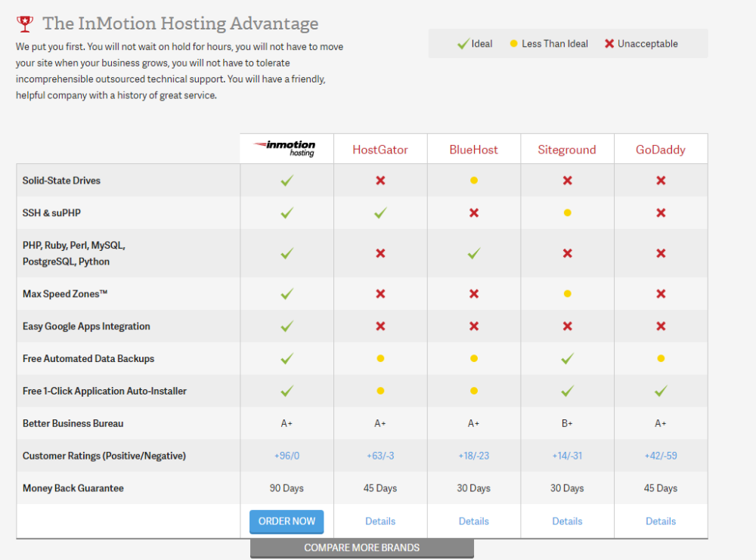The height and width of the screenshot is (560, 756).
Task: Click HostGator yellow dot for Free Automated Data Backups
Action: coord(380,358)
